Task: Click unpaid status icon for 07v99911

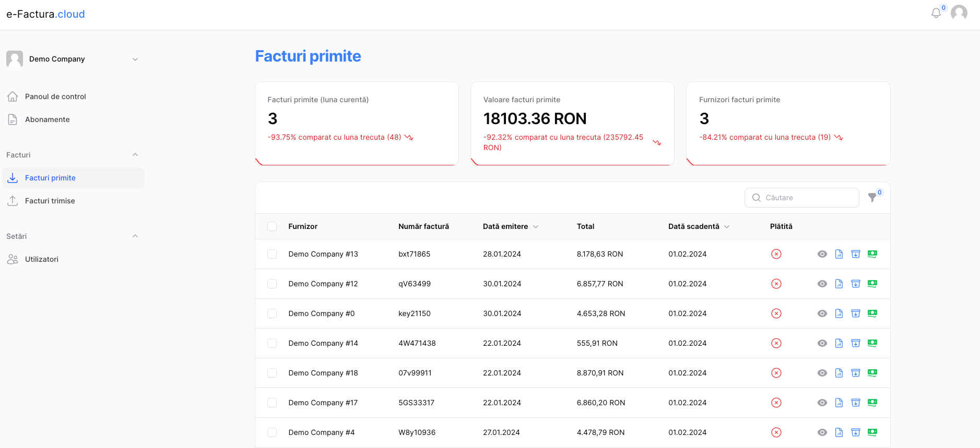Action: click(776, 373)
